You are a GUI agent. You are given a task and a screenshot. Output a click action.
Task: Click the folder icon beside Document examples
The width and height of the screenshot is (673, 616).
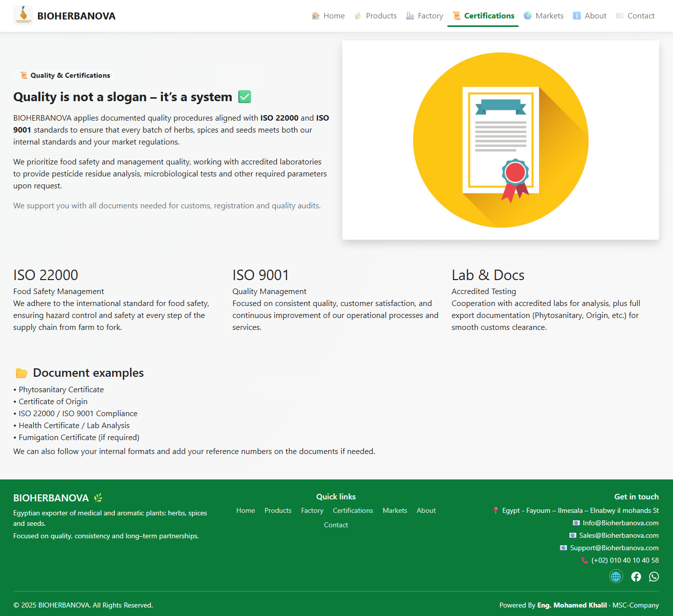21,373
